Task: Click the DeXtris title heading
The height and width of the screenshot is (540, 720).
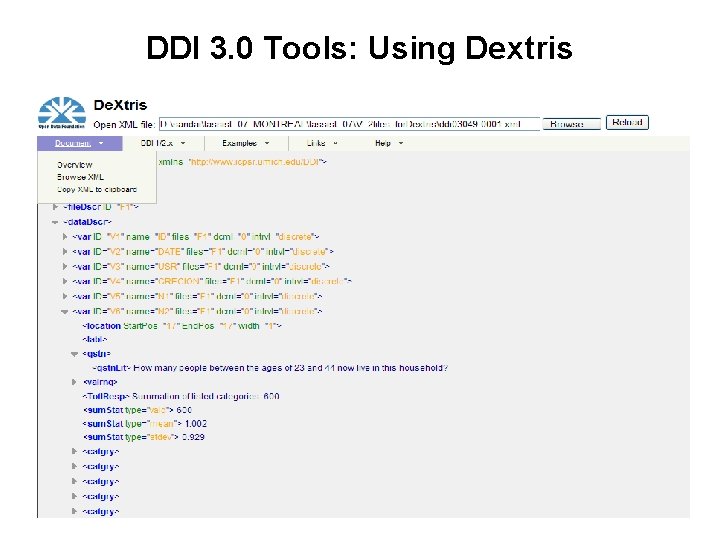Action: coord(120,105)
